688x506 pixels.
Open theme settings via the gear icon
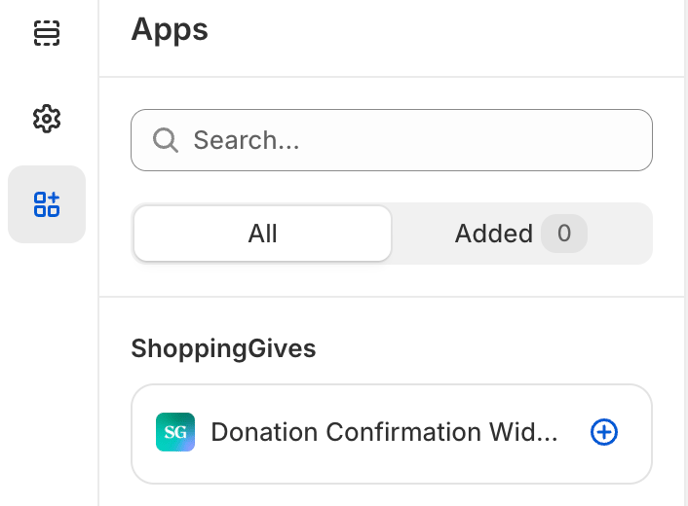[x=47, y=118]
